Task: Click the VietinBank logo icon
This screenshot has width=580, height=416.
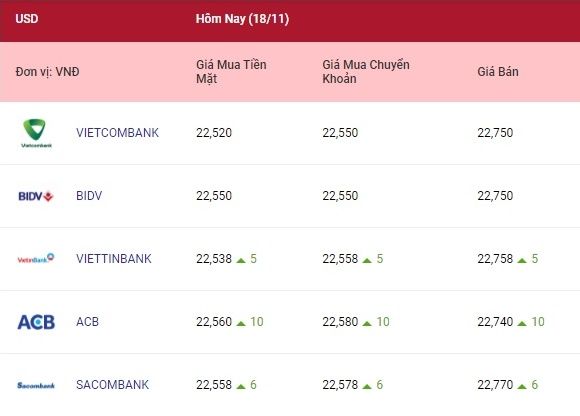Action: (36, 258)
